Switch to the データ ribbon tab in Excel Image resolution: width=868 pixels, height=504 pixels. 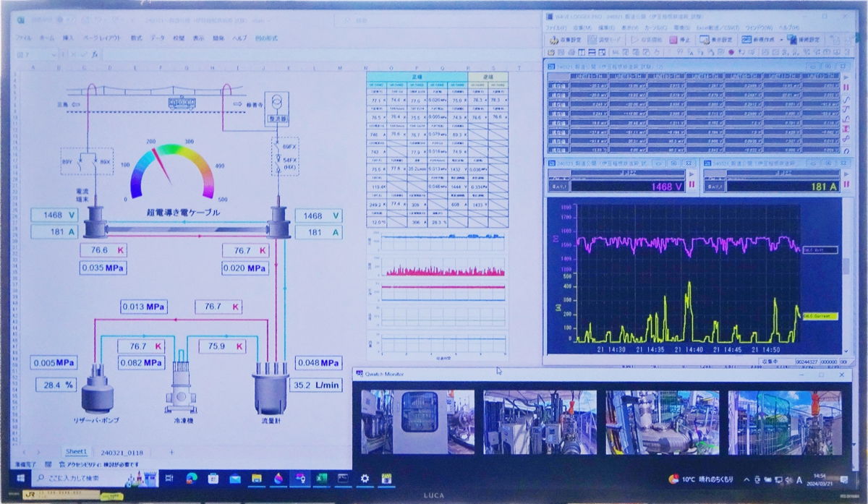tap(157, 37)
